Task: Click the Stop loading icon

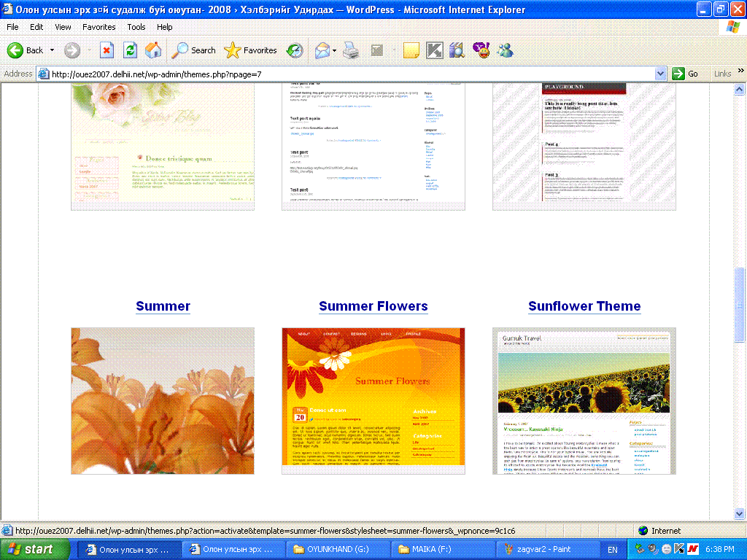Action: tap(107, 50)
